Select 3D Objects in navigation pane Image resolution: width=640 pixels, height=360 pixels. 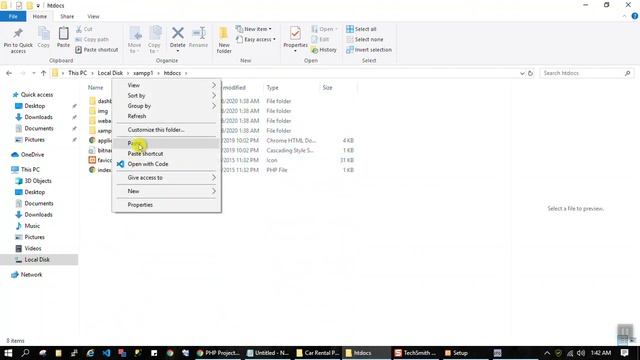coord(38,181)
